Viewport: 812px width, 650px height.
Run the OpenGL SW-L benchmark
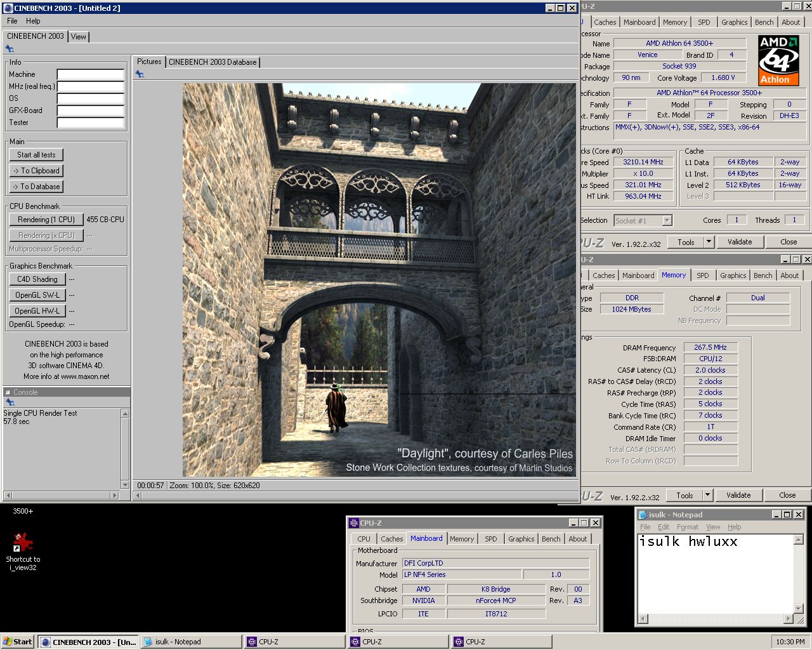pos(37,295)
